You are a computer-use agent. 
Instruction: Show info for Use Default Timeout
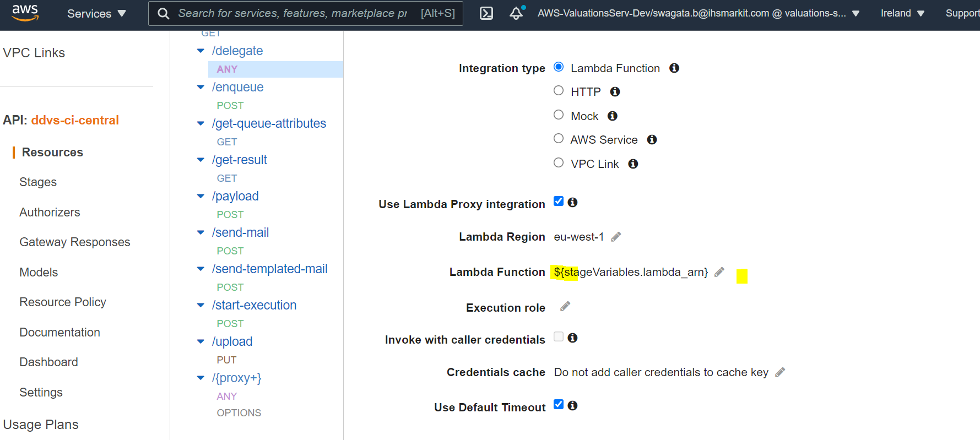point(572,406)
